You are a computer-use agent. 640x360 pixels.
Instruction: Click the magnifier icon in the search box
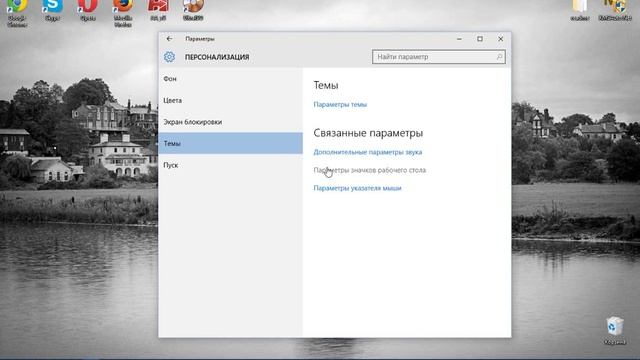click(499, 57)
